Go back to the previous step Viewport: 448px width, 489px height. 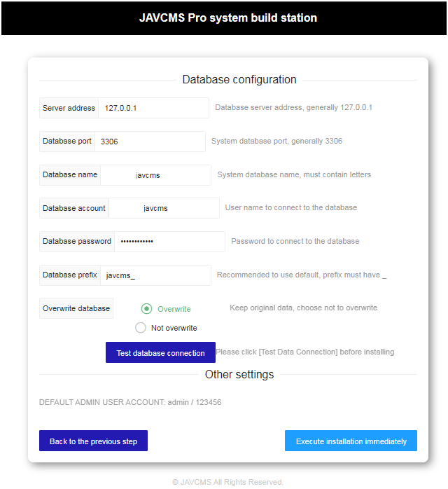[x=93, y=441]
